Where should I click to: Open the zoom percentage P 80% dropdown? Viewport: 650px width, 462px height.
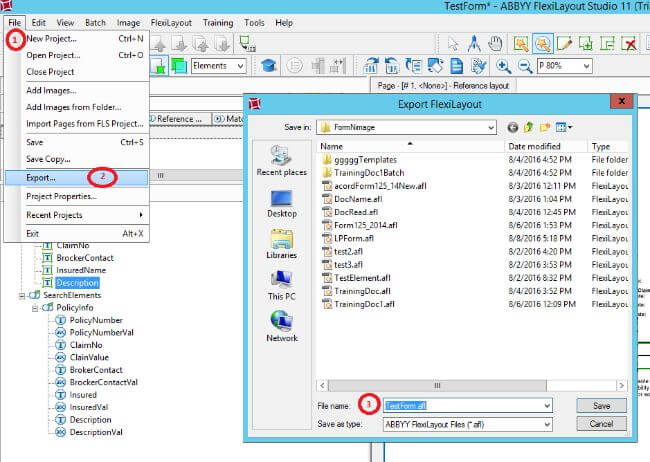565,66
